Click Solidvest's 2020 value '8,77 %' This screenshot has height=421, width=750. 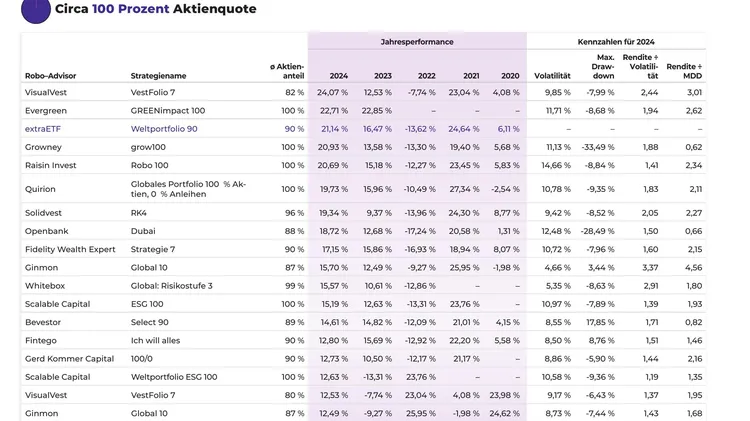507,213
